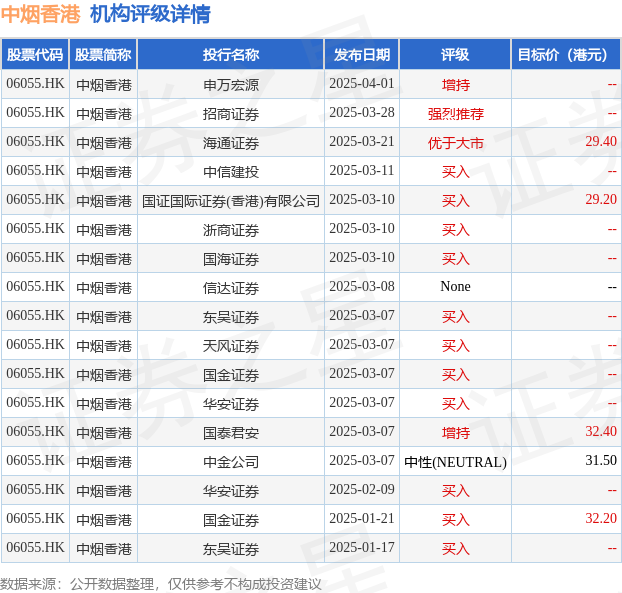Click the 买入 rating for 天风证券

(x=455, y=345)
